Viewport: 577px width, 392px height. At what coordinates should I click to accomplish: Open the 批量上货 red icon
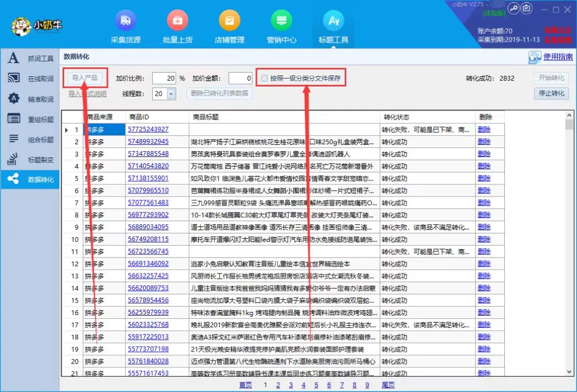[177, 21]
